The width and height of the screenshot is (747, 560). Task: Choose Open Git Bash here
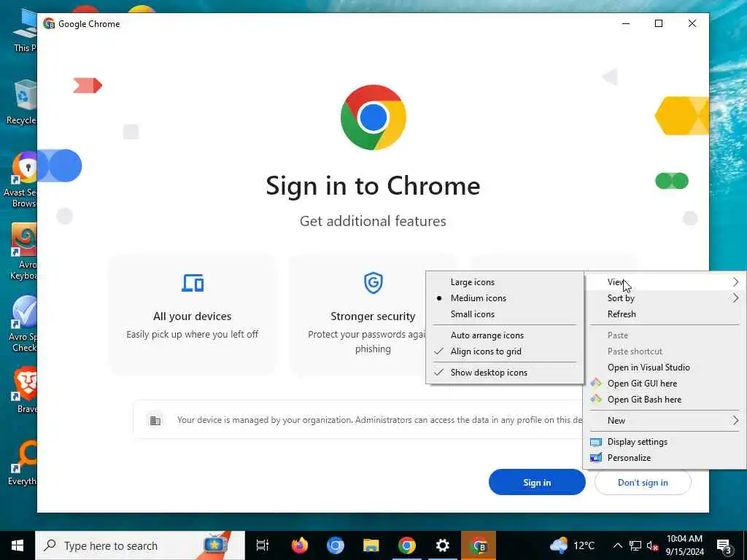click(x=665, y=400)
